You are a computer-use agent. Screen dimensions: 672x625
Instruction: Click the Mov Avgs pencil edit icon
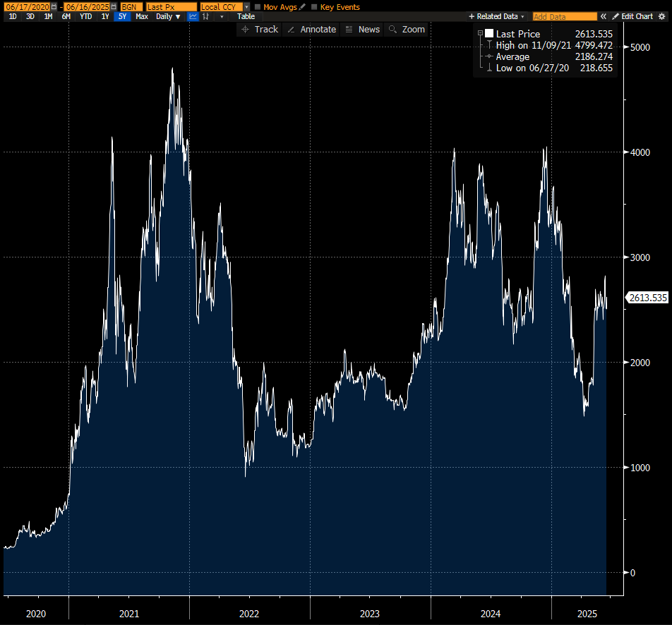[302, 7]
